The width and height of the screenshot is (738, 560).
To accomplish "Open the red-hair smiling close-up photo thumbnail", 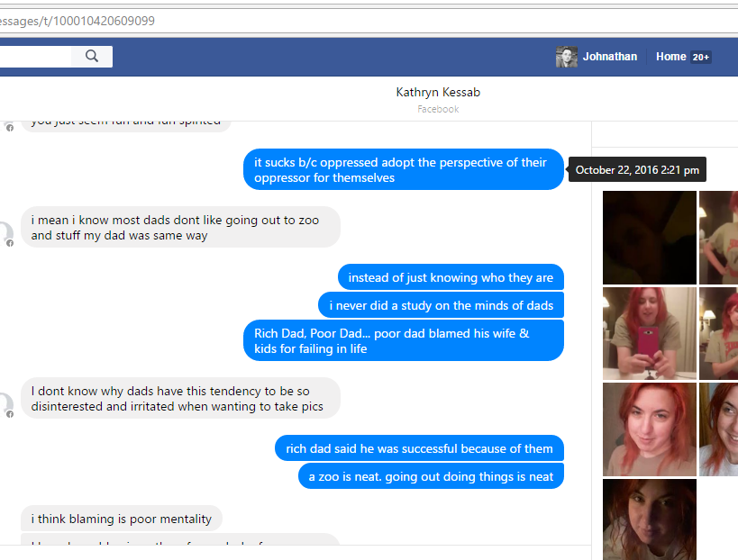I will (649, 429).
